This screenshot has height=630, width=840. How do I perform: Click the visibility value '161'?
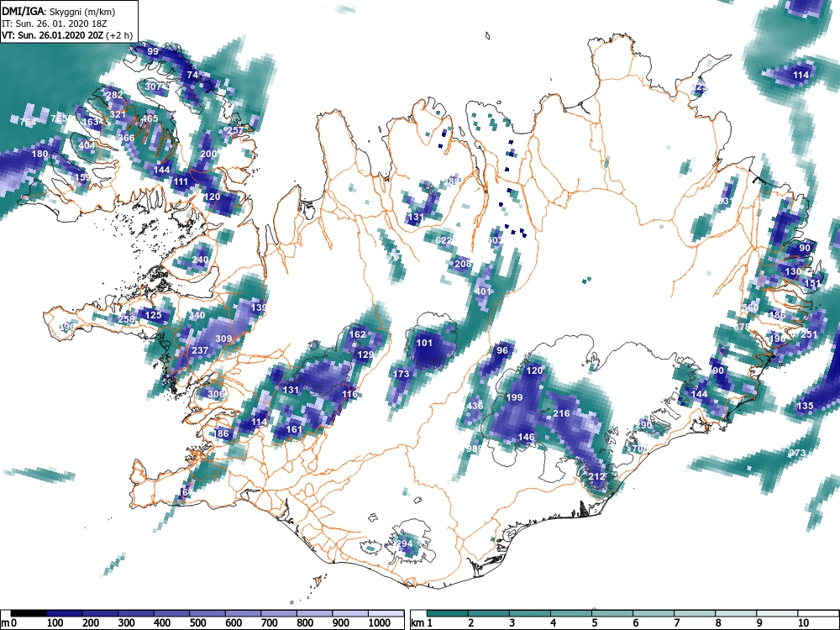coord(294,429)
